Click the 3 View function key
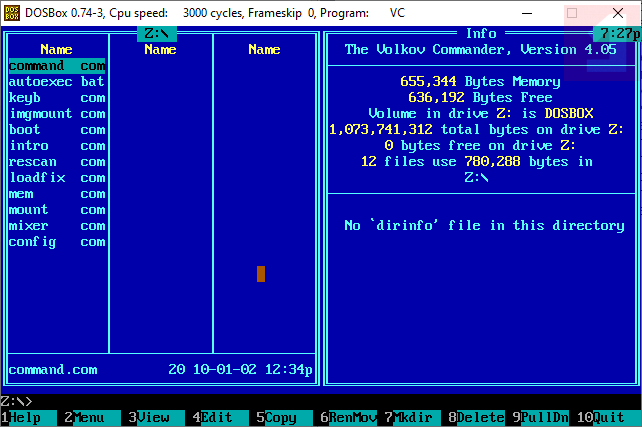This screenshot has width=642, height=427. pos(156,418)
